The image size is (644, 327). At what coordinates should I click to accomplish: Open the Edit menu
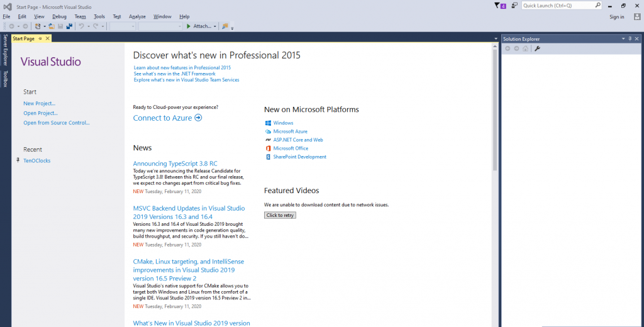(22, 16)
